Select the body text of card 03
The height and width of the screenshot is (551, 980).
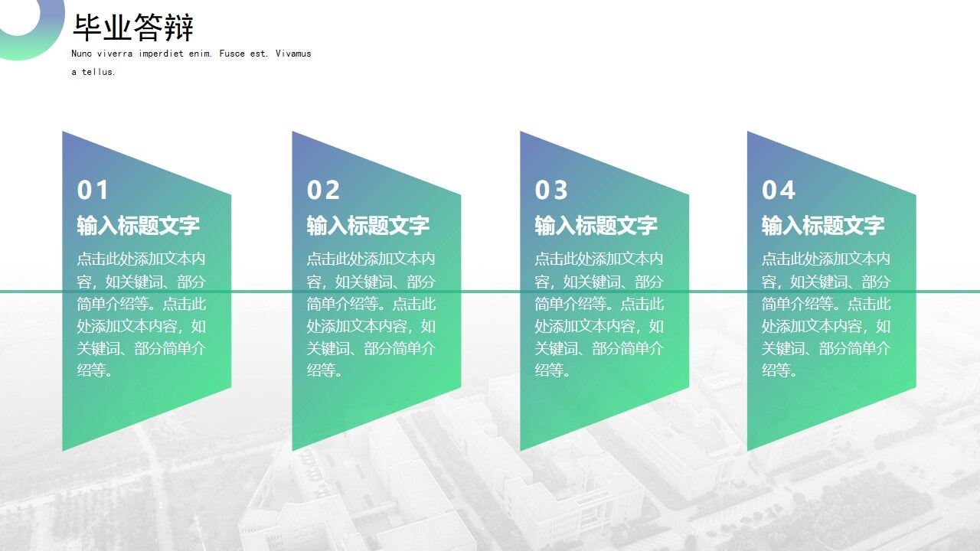(600, 314)
